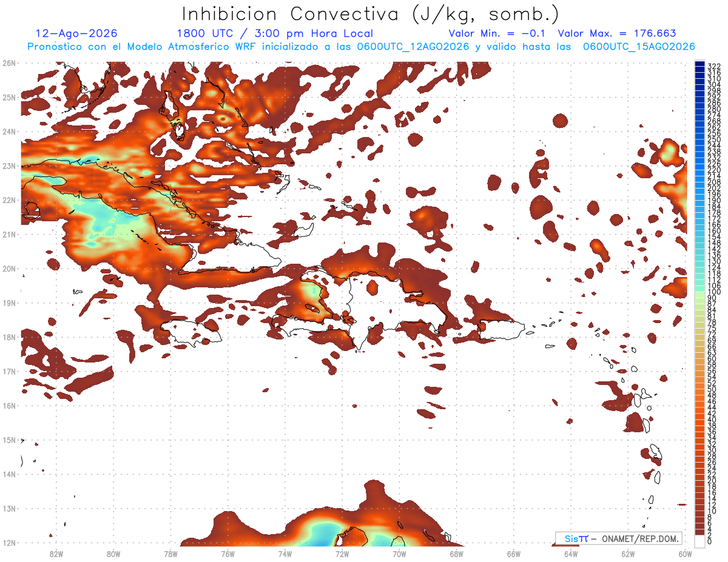
Task: Click the longitude label '74W'
Action: pos(285,554)
